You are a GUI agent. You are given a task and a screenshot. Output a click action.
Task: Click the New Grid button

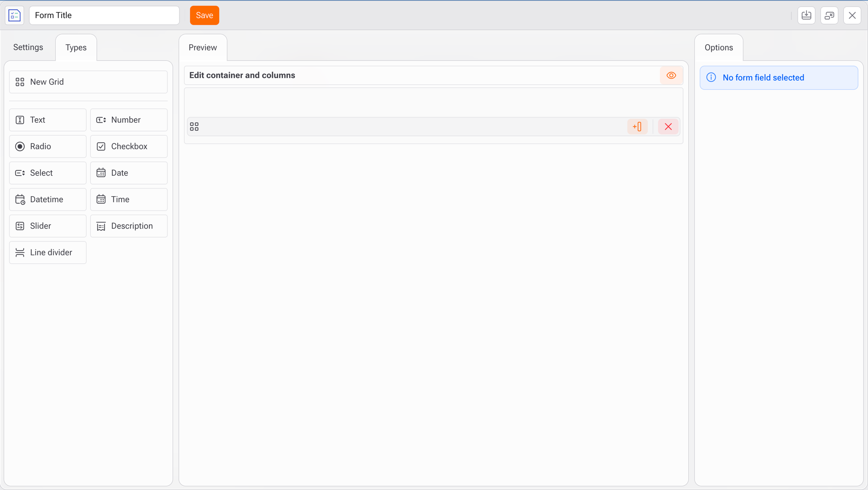88,82
